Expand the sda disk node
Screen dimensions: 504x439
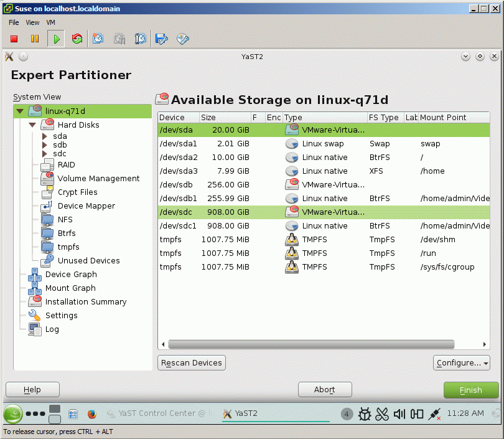(45, 136)
